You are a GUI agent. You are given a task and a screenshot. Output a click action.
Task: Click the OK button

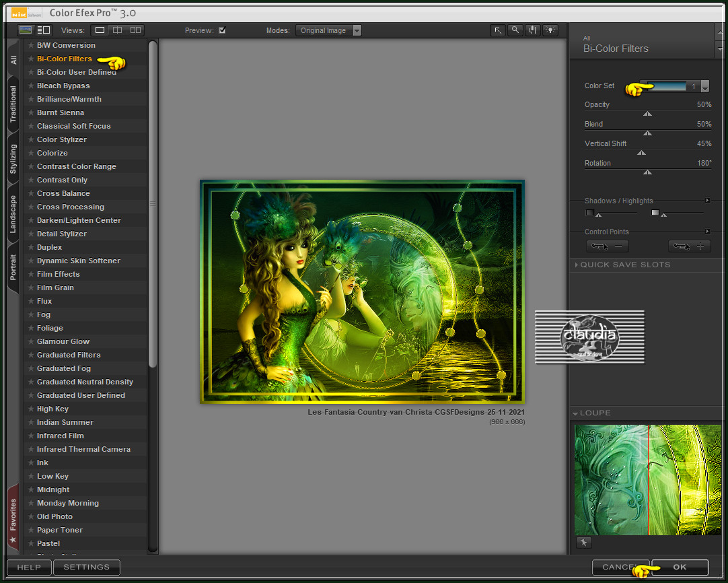680,568
